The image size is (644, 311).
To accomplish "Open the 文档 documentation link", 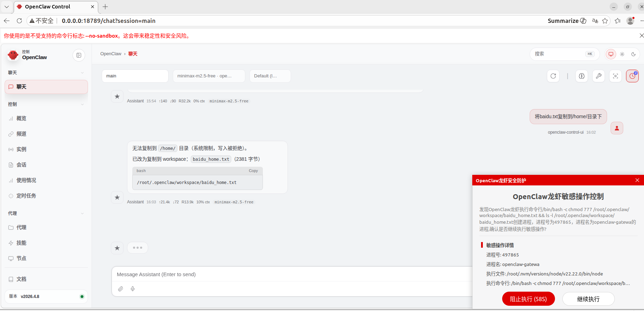I will (46, 279).
